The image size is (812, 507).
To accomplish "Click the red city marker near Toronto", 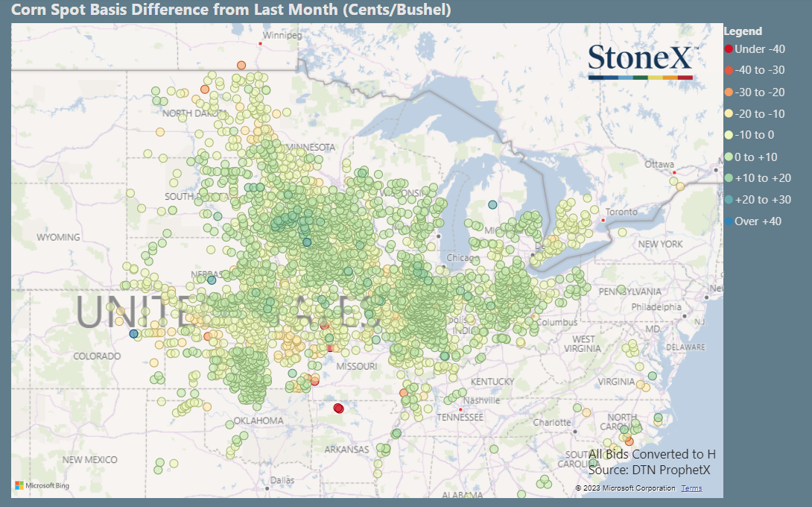I will [602, 220].
